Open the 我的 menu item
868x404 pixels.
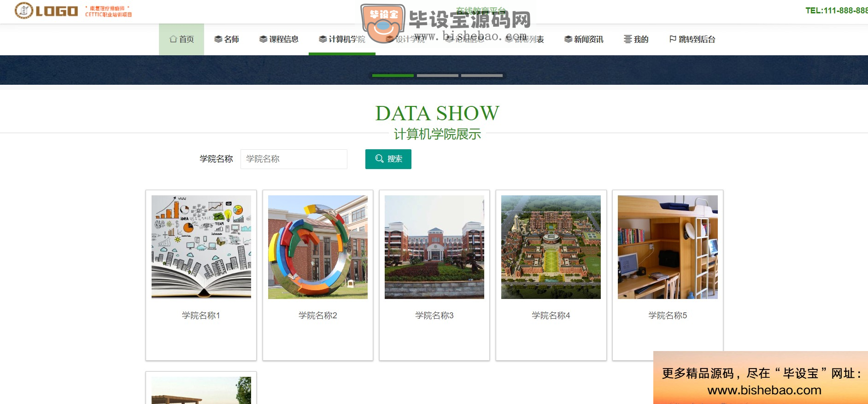[636, 39]
